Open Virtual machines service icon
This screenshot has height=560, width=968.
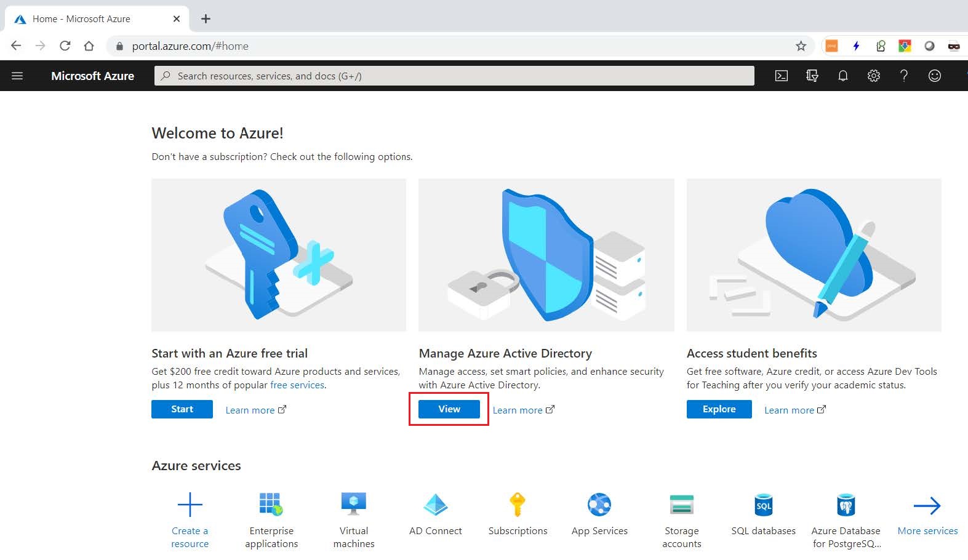[354, 505]
